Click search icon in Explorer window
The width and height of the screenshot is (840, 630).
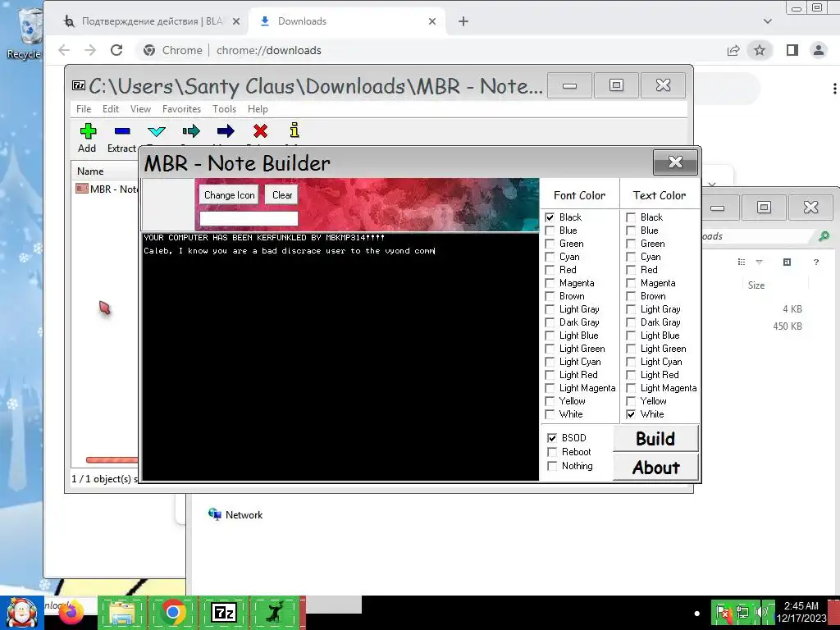coord(824,235)
